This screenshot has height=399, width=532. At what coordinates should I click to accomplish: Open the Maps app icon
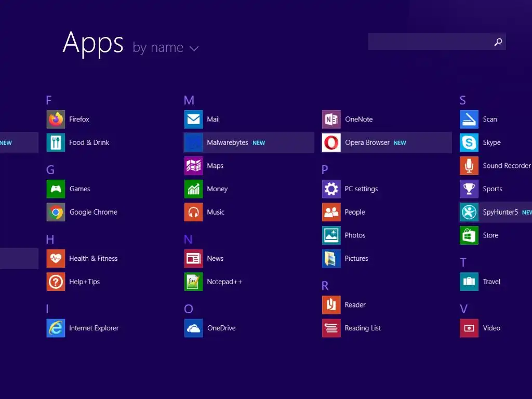click(193, 166)
